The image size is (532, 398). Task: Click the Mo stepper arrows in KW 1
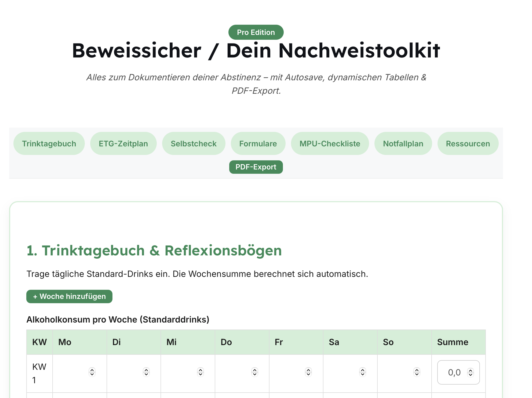[x=92, y=372]
